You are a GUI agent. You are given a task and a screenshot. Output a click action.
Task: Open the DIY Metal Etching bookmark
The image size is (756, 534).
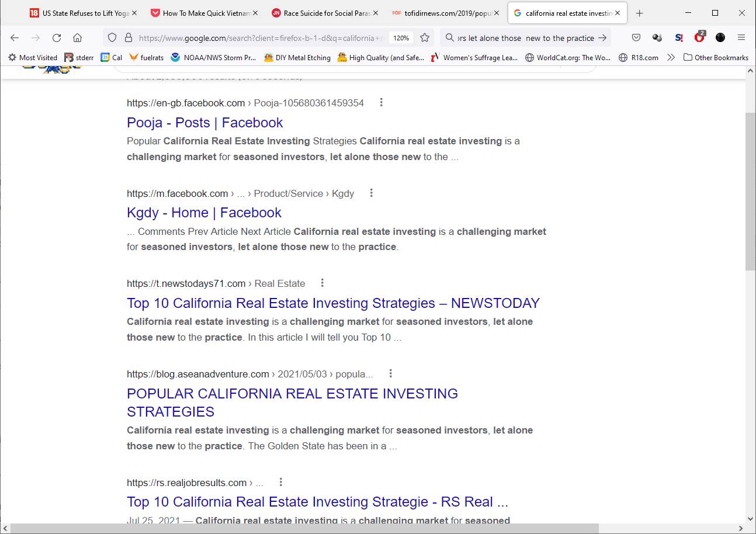pos(297,57)
